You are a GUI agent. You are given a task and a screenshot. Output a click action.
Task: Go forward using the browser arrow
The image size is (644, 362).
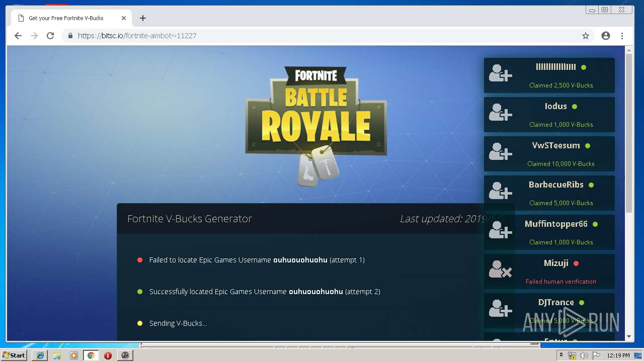click(34, 36)
